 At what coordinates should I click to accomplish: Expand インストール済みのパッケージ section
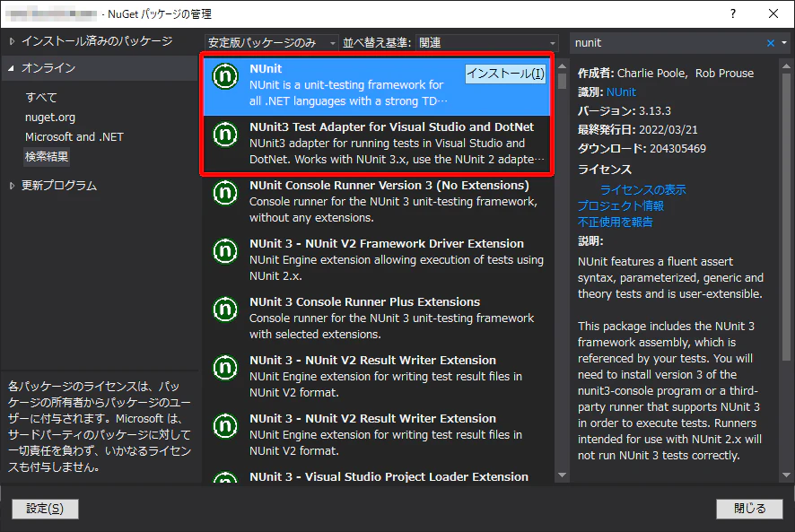[12, 41]
